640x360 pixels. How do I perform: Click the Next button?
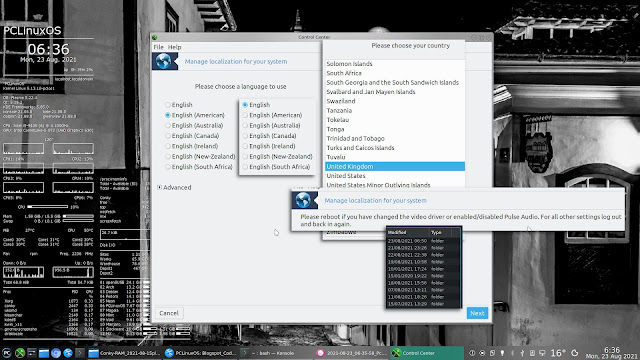pos(477,313)
